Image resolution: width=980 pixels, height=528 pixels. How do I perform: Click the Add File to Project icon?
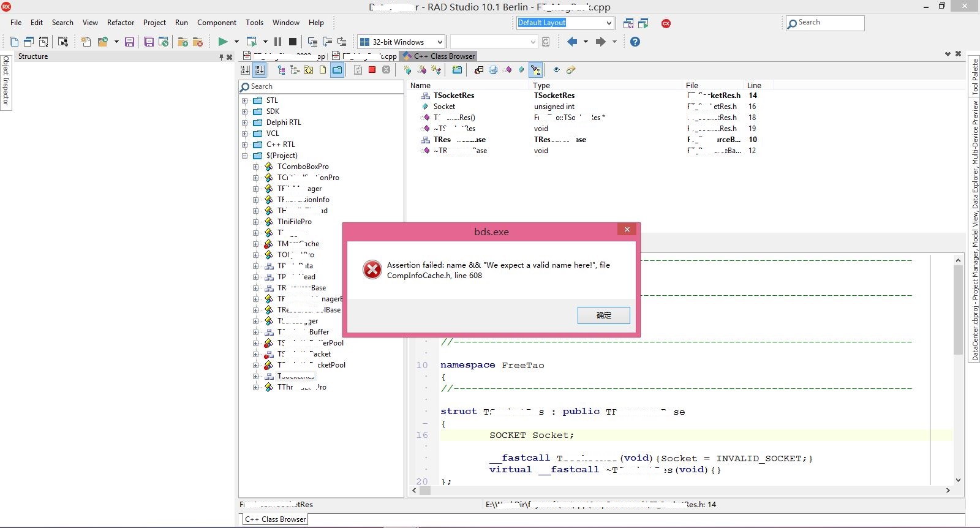[x=183, y=42]
